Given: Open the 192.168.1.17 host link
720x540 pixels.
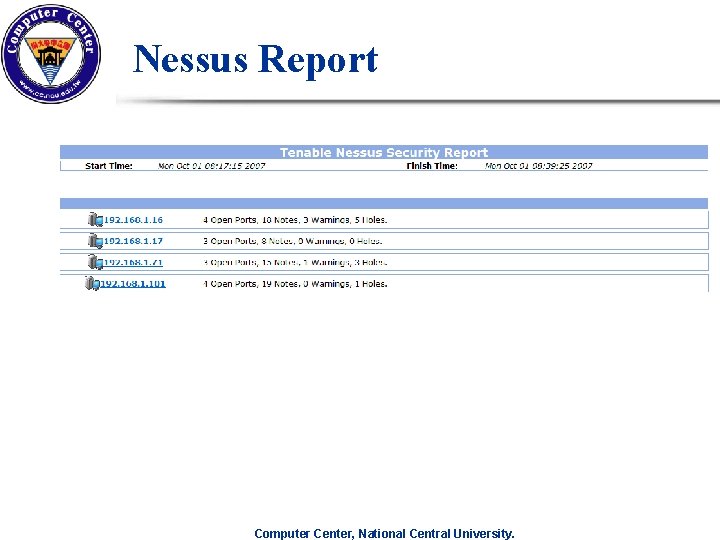Looking at the screenshot, I should (133, 241).
